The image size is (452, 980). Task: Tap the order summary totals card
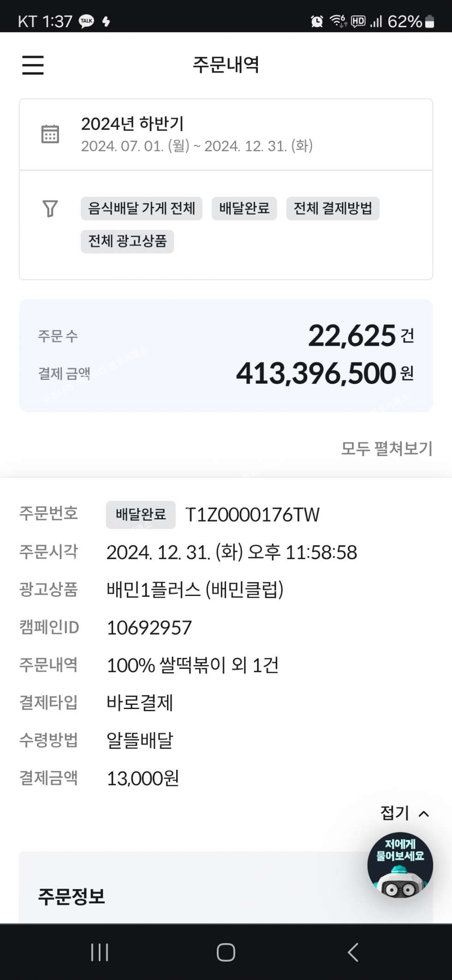[226, 355]
